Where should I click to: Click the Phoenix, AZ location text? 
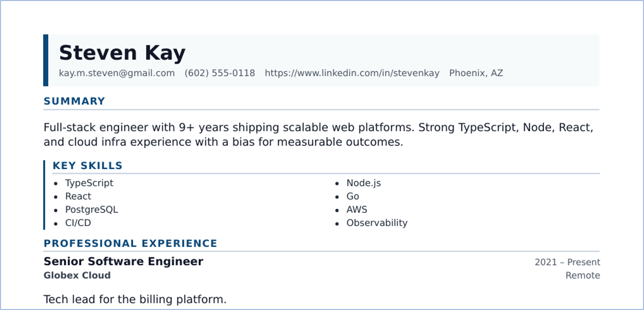point(476,73)
